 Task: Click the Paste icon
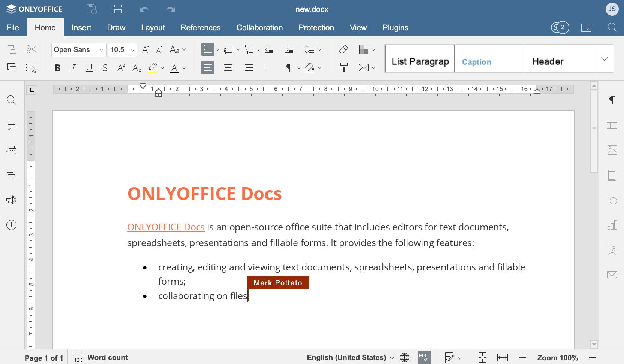tap(12, 67)
